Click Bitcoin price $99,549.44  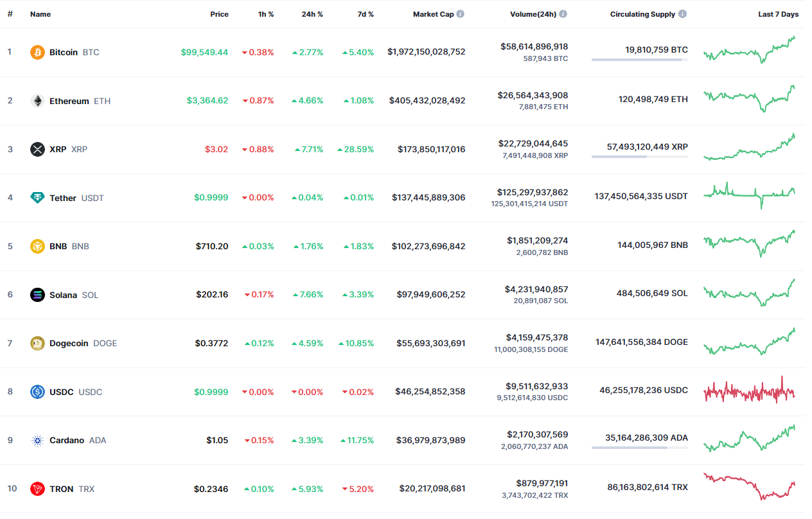[x=204, y=52]
